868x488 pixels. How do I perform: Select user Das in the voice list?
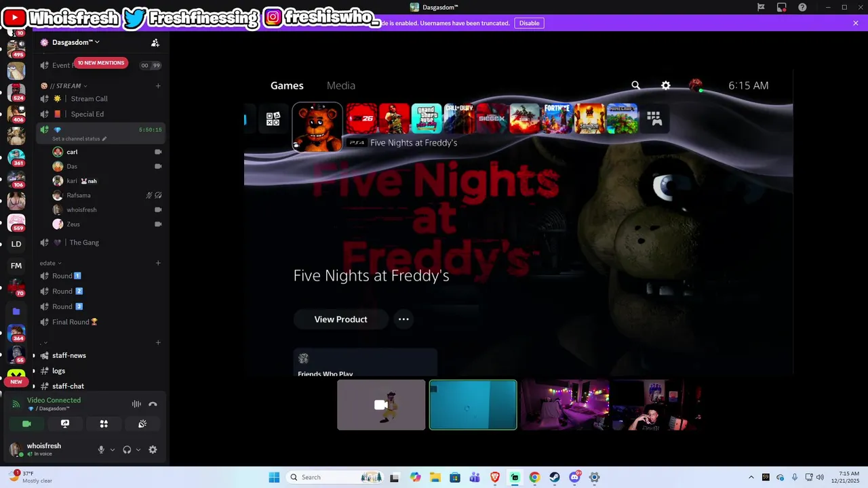point(72,167)
